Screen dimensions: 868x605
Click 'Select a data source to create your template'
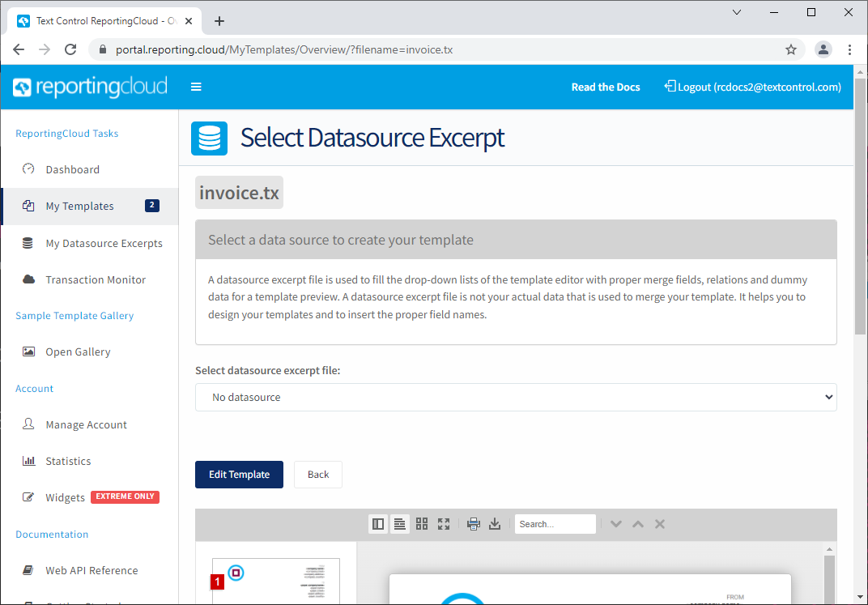click(341, 240)
